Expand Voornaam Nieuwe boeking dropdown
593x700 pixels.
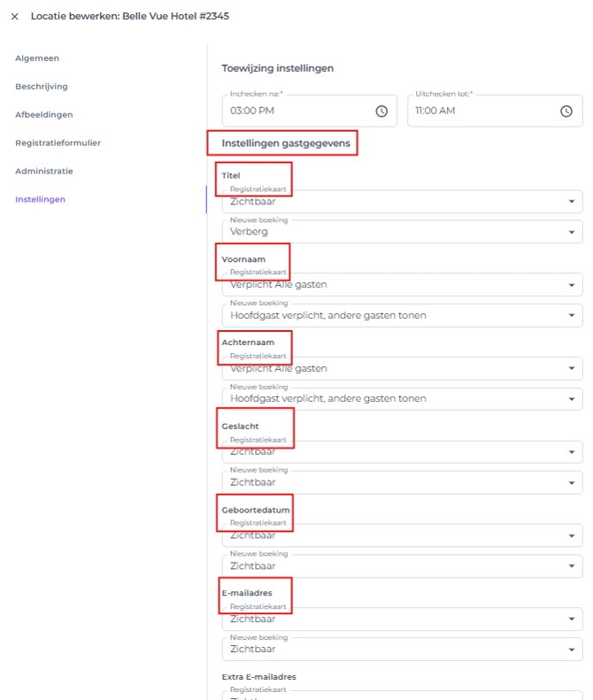pos(402,316)
